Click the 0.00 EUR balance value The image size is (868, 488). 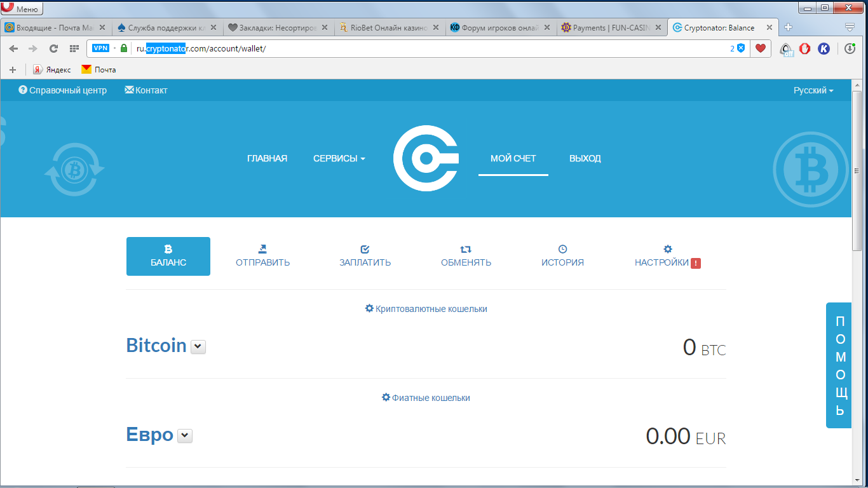pos(686,437)
